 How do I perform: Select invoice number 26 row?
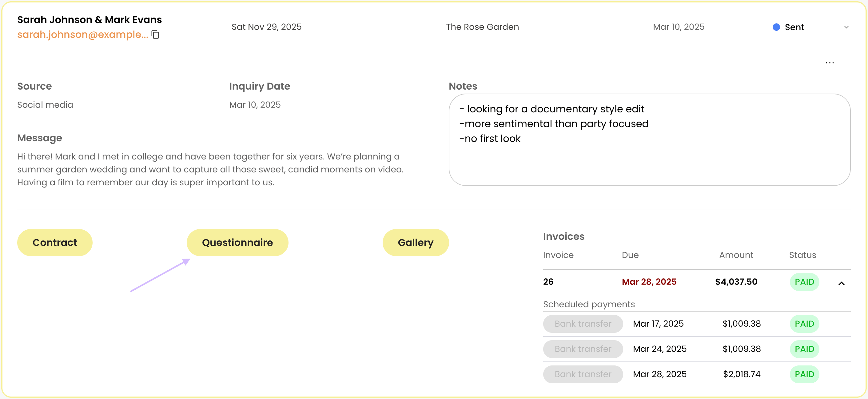tap(696, 282)
